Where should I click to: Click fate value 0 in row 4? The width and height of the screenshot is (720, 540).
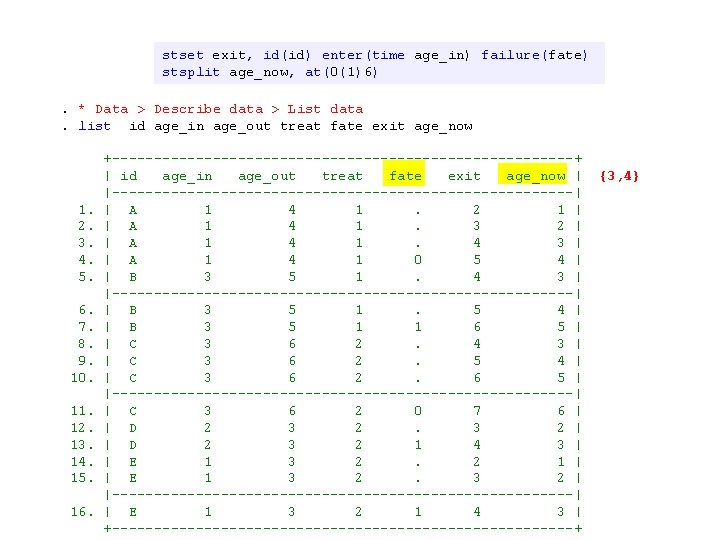tap(418, 260)
